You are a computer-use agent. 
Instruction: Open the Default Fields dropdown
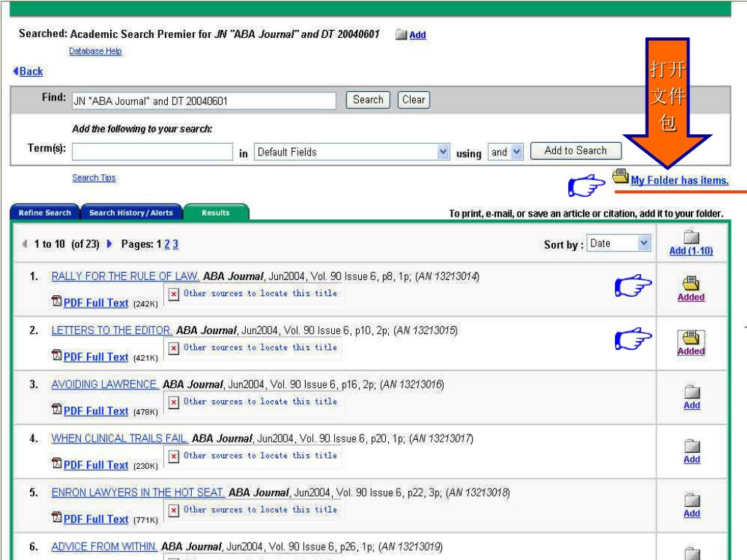[x=352, y=152]
